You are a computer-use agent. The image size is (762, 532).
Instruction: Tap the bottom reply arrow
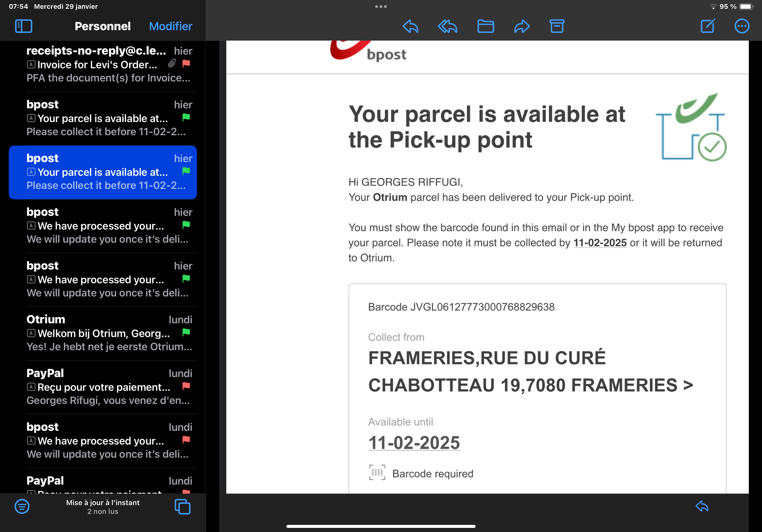point(702,506)
